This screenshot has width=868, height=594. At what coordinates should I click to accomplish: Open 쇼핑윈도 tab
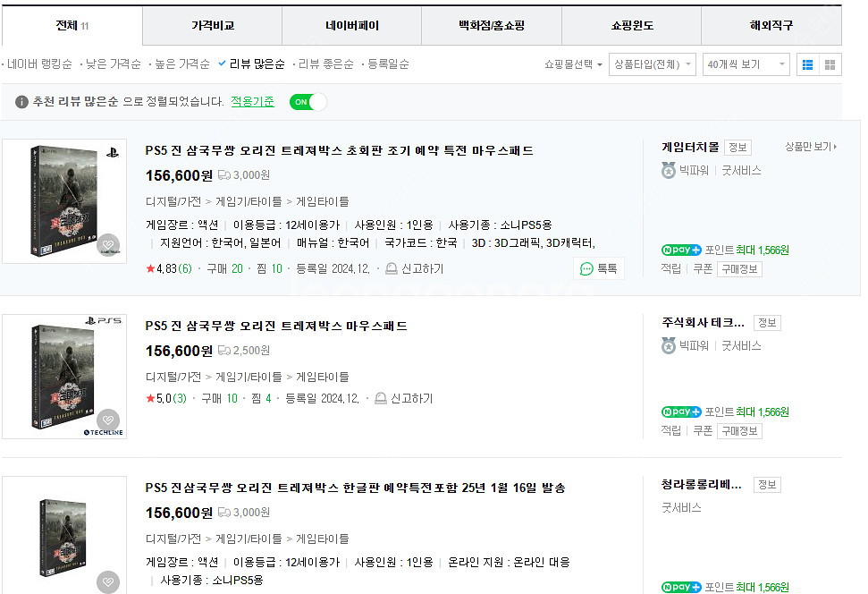(x=632, y=25)
